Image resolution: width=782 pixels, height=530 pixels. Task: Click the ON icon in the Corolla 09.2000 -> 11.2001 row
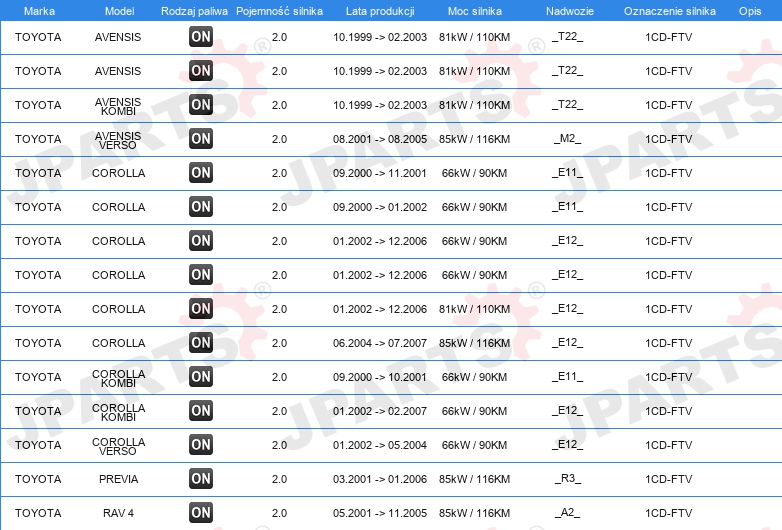tap(201, 173)
